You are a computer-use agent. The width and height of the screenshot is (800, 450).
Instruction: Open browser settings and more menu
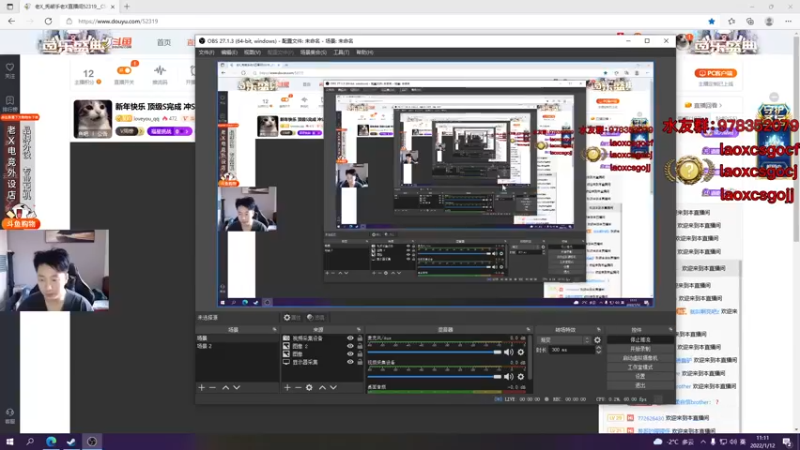(788, 21)
